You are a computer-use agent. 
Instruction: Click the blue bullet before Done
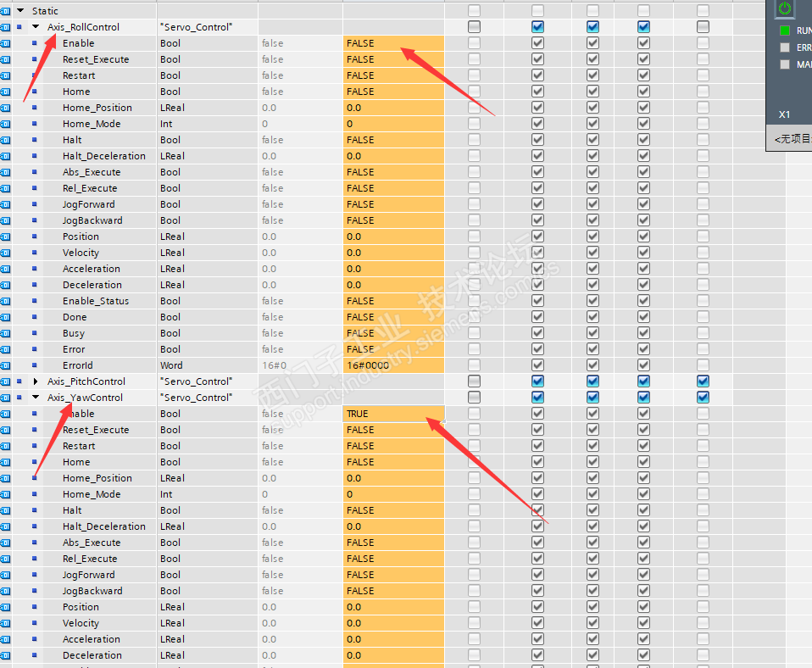[x=34, y=316]
